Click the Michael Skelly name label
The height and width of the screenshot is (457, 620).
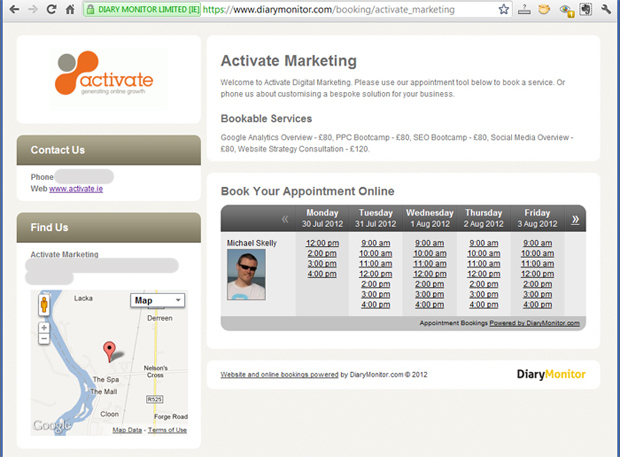coord(252,243)
